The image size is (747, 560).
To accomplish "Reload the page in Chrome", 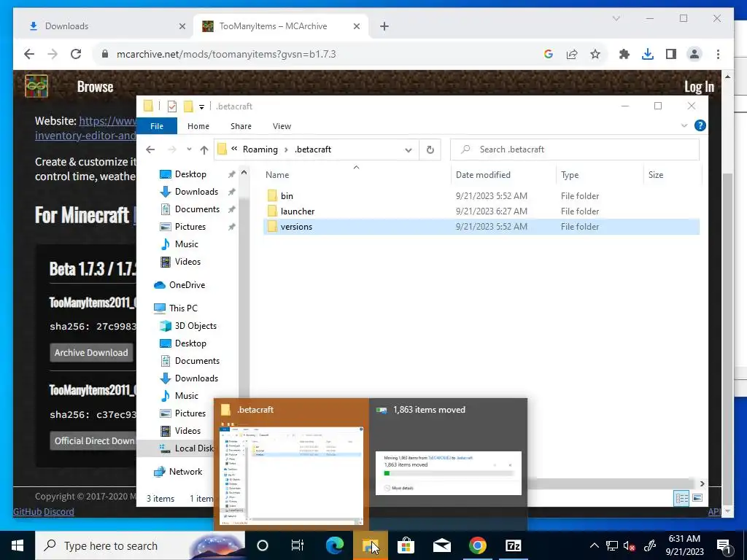I will (x=76, y=54).
